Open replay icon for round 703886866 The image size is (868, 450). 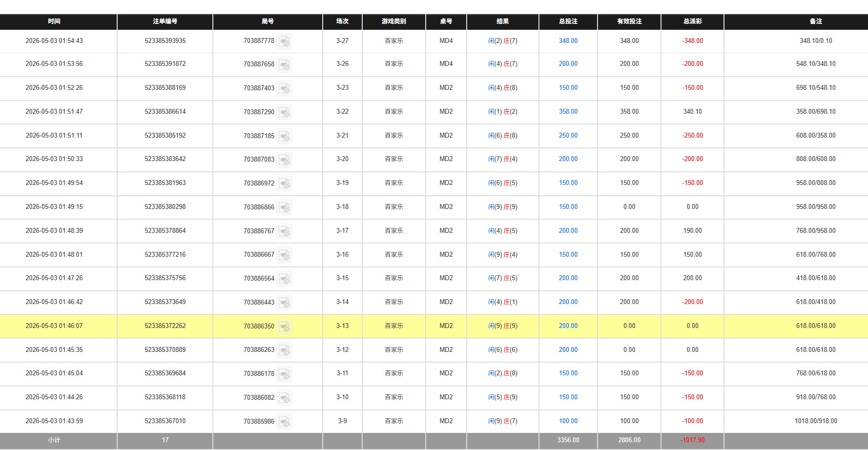(285, 207)
